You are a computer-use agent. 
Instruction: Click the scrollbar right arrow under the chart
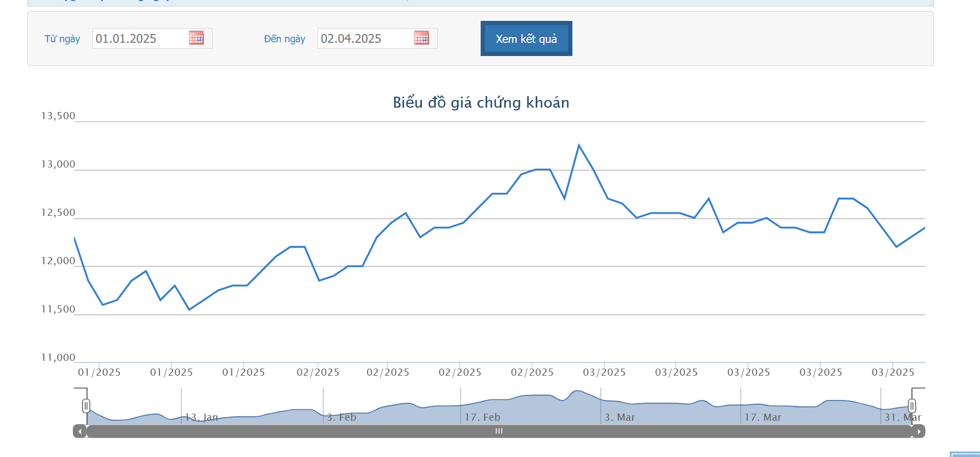[x=918, y=432]
